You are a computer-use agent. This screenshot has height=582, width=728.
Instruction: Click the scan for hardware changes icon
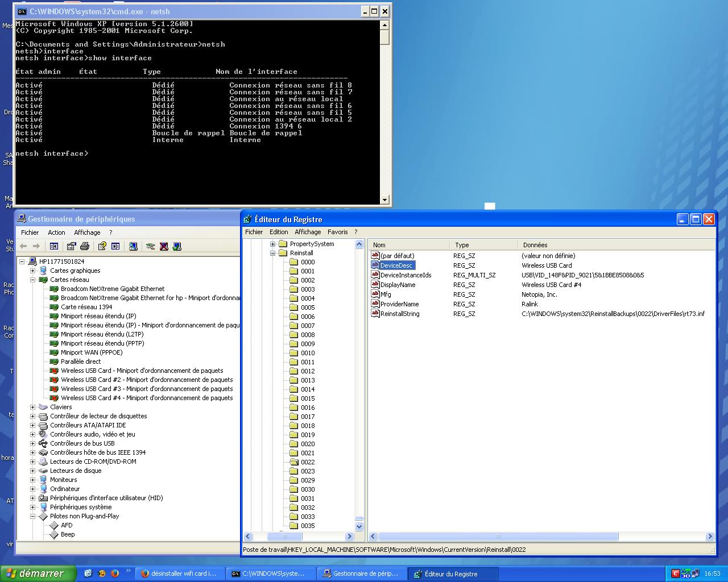(x=133, y=246)
